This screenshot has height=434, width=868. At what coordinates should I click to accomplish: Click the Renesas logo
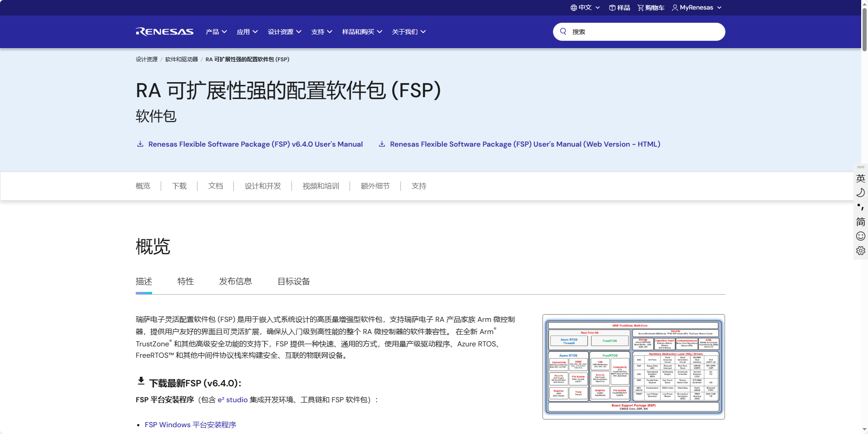[x=164, y=32]
